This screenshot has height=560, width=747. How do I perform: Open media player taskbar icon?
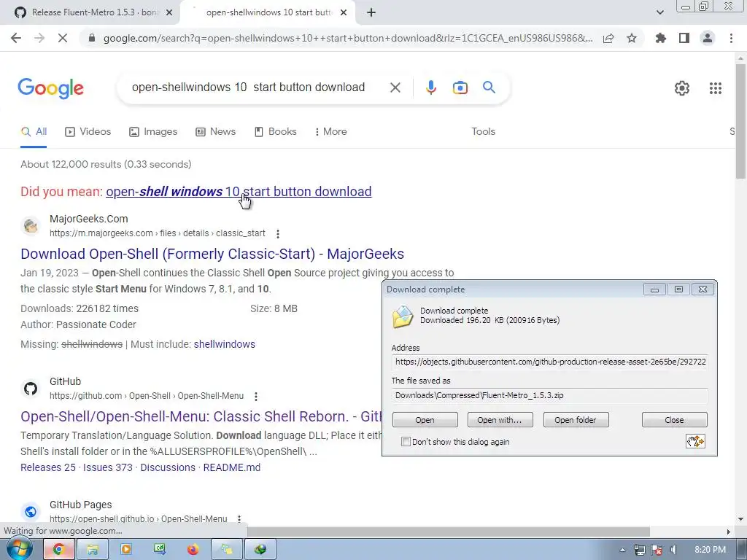tap(126, 550)
